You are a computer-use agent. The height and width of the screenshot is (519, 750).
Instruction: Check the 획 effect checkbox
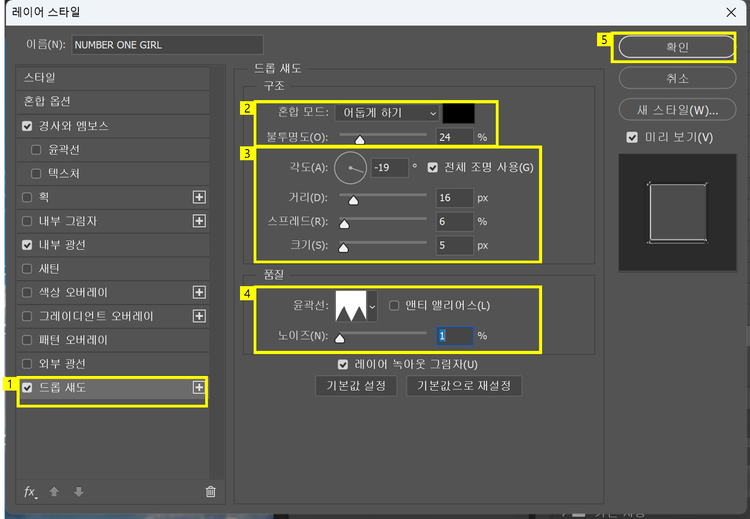coord(27,197)
